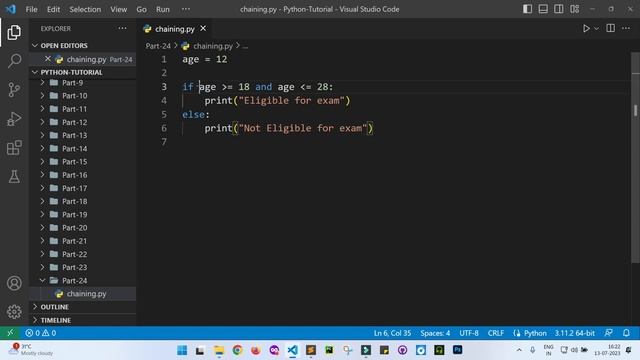The height and width of the screenshot is (360, 640).
Task: Select the Part-11 folder row
Action: point(83,109)
